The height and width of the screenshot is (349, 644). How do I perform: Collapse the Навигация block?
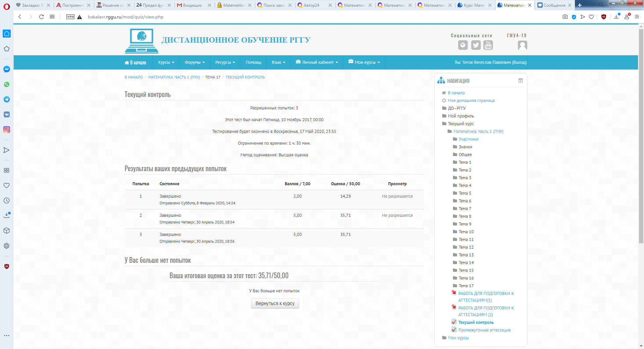coord(521,81)
